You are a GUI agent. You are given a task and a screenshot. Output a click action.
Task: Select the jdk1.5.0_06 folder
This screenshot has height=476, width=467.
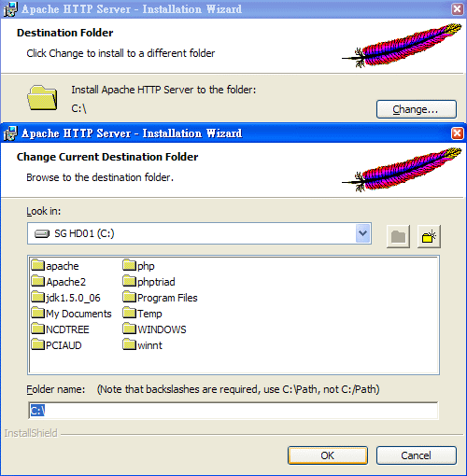tap(66, 298)
